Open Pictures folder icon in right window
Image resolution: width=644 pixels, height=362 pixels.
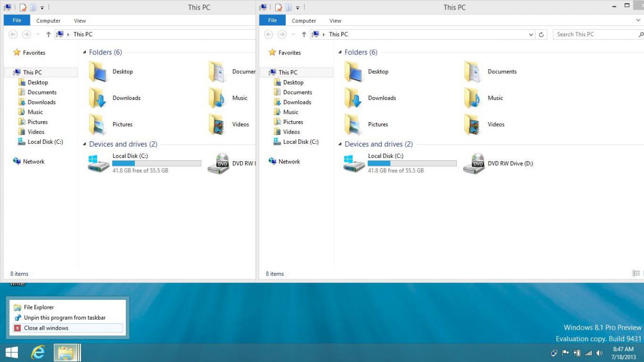(x=354, y=125)
